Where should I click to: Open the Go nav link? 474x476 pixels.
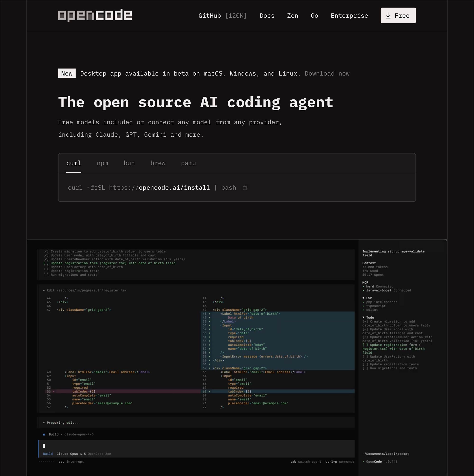coord(314,16)
